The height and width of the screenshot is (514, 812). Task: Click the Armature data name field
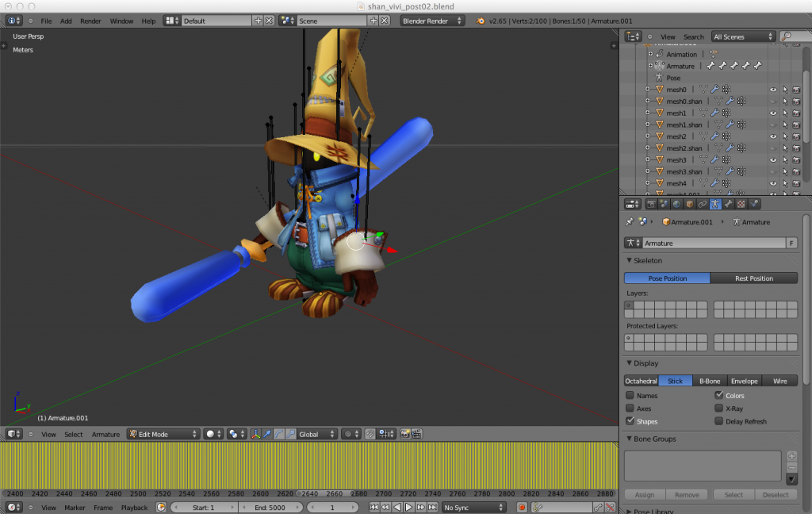[714, 243]
